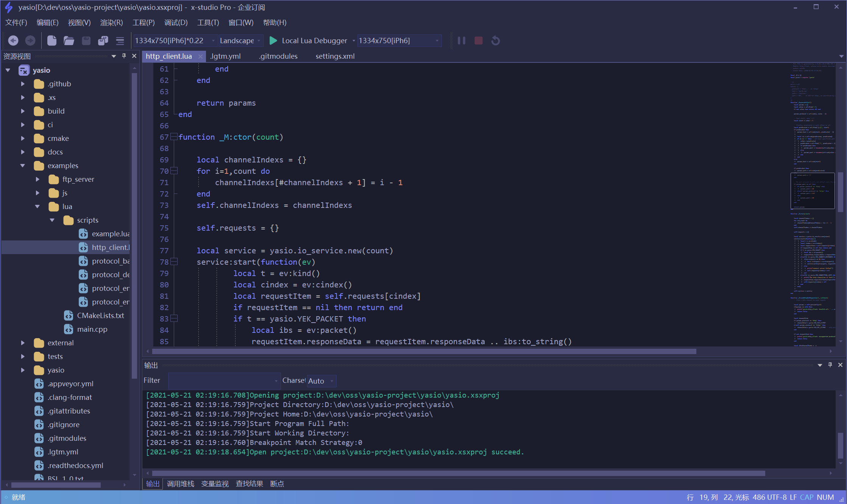Open the 帮助(H) menu
This screenshot has width=847, height=504.
click(275, 23)
